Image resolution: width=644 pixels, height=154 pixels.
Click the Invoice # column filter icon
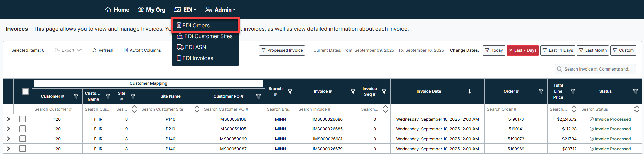pos(353,91)
